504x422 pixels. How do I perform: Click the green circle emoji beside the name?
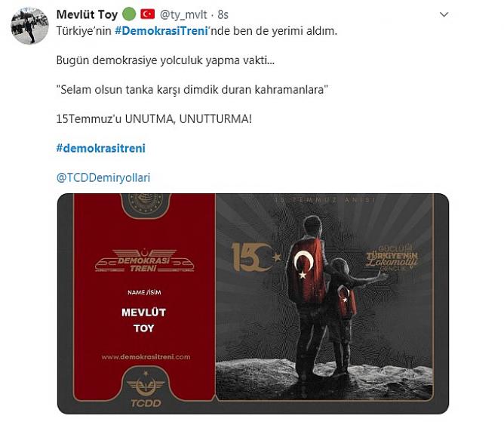[x=129, y=14]
